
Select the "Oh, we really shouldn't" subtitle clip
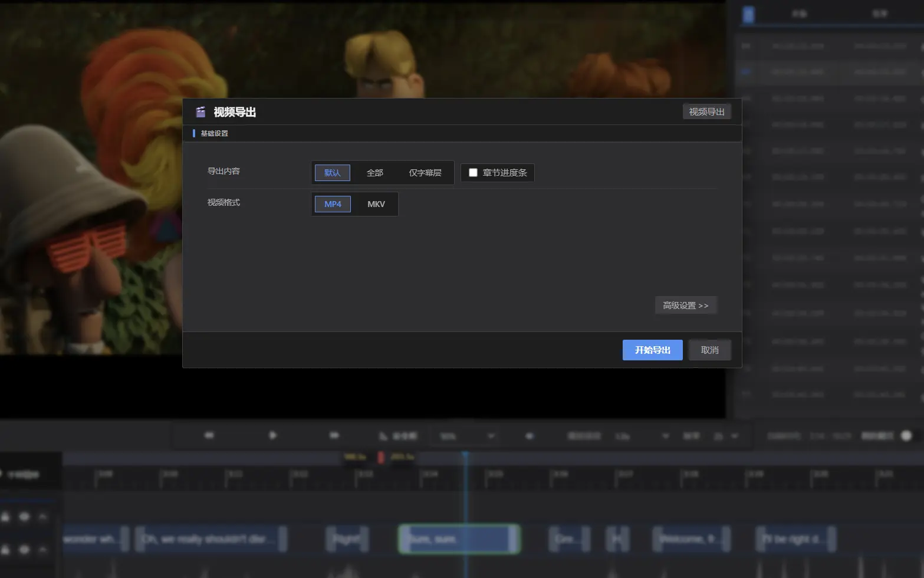211,539
